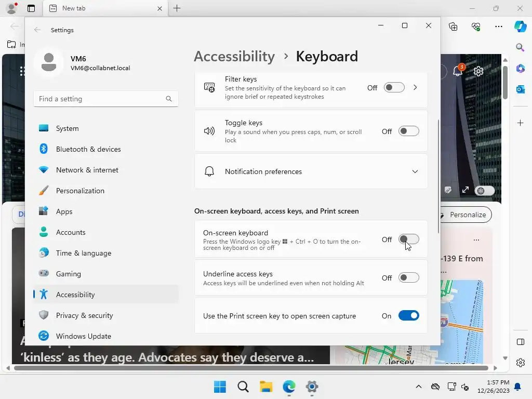Toggle Filter keys switch on
Viewport: 532px width, 399px height.
(394, 87)
